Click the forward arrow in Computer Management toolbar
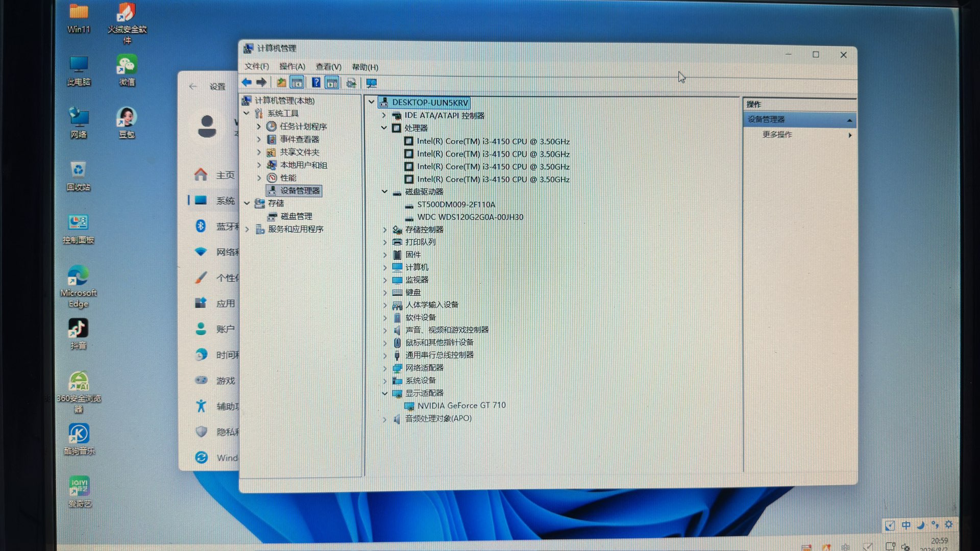 pyautogui.click(x=261, y=82)
